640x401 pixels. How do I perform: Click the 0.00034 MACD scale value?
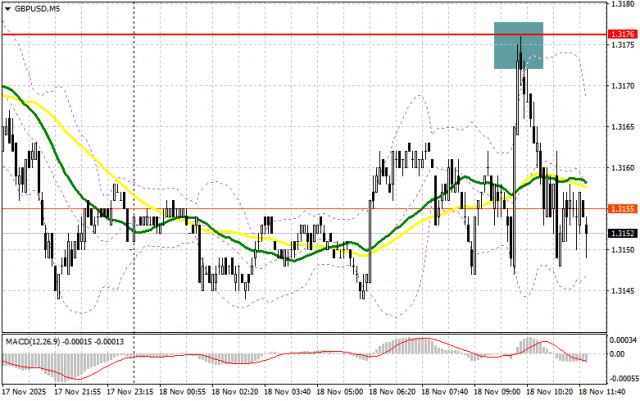click(x=623, y=340)
